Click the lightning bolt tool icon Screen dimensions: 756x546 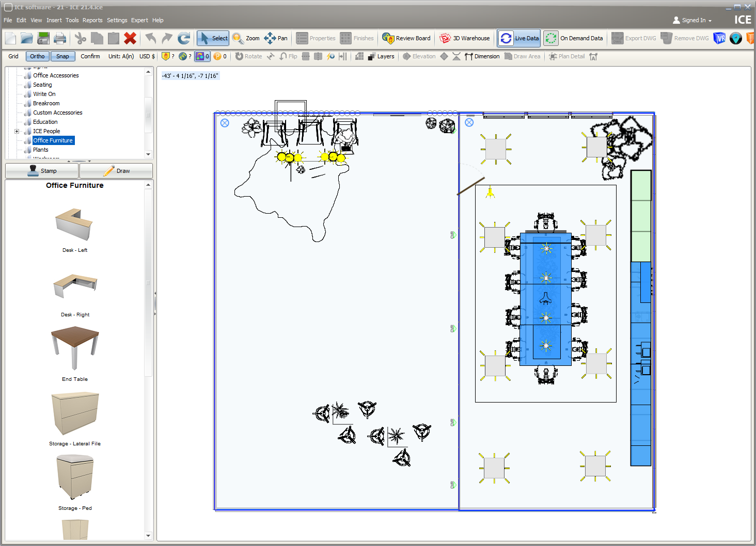(330, 56)
